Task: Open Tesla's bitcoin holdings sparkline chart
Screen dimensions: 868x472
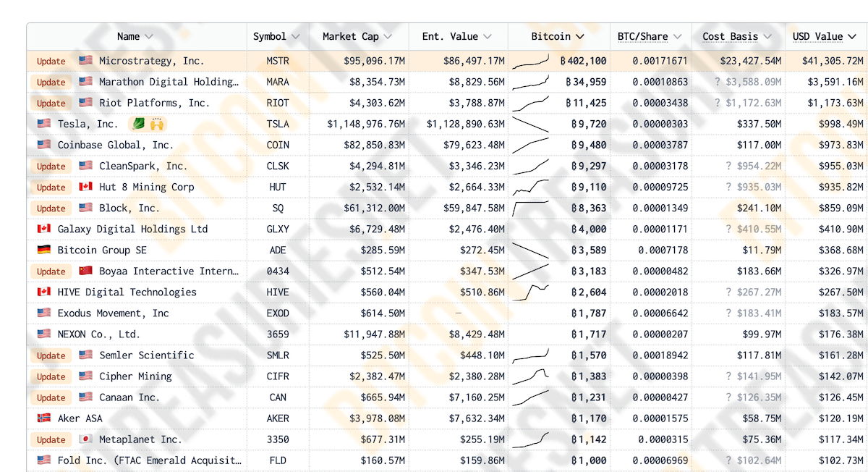Action: click(x=530, y=124)
